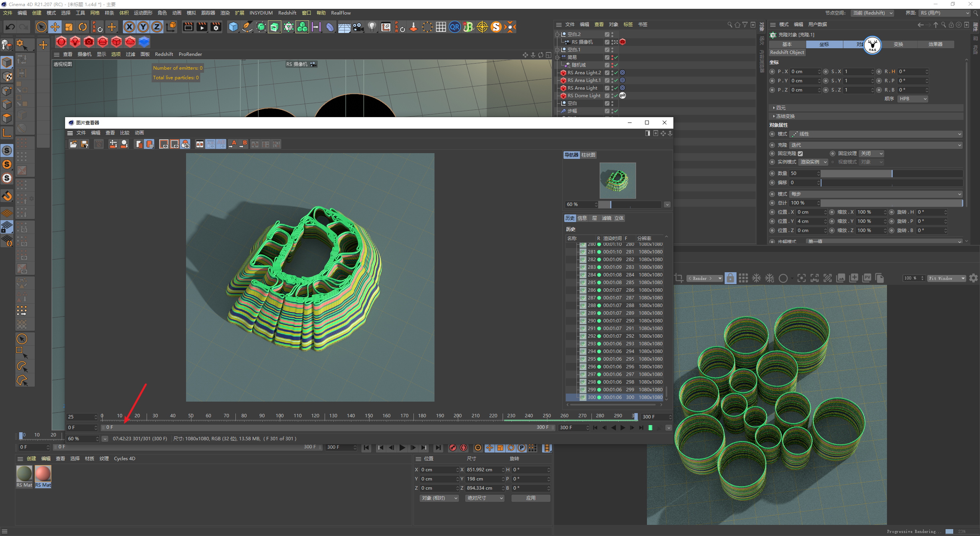Click the 数量 slider bar
This screenshot has height=536, width=980.
[x=892, y=173]
